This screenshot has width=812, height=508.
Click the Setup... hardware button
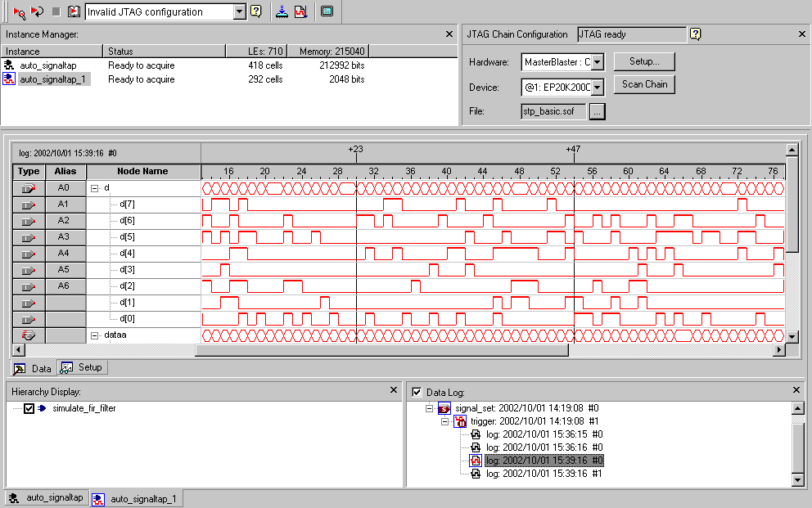(644, 61)
